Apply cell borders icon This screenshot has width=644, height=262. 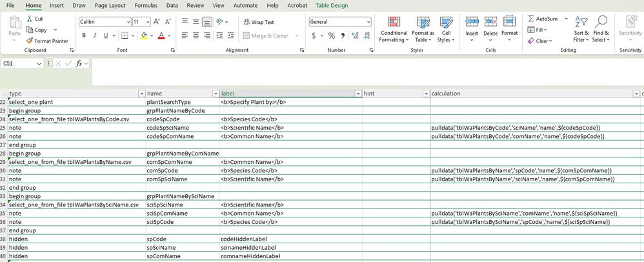pos(125,35)
